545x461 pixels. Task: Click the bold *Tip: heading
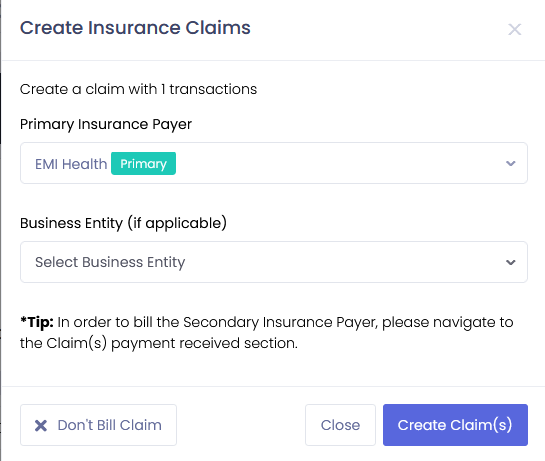point(37,322)
